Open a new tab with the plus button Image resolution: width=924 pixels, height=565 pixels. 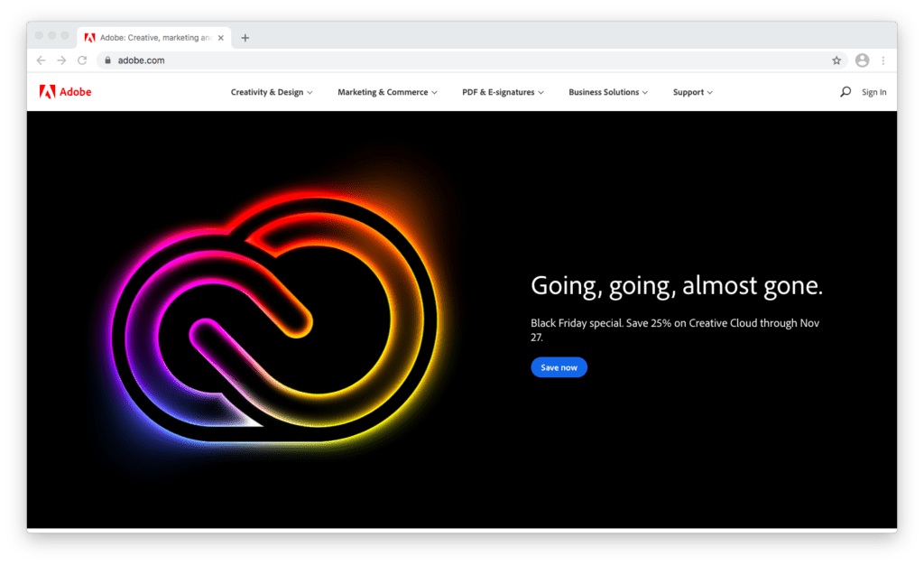[245, 38]
